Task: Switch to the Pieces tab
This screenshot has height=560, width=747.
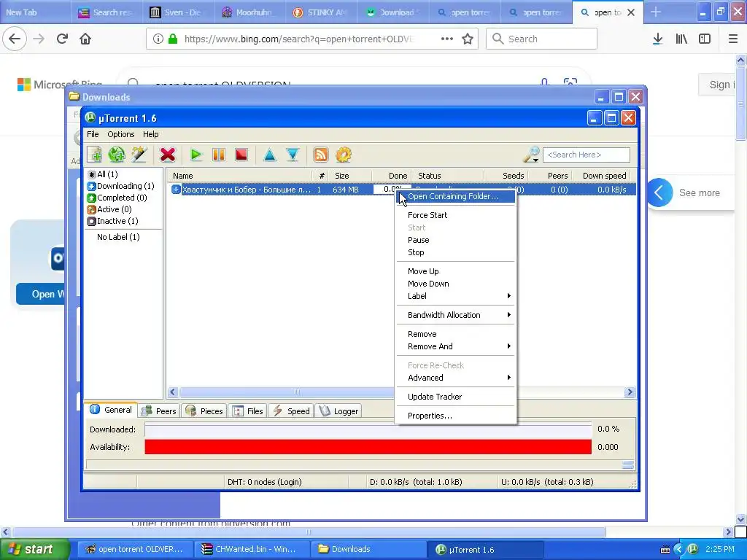Action: (x=204, y=411)
